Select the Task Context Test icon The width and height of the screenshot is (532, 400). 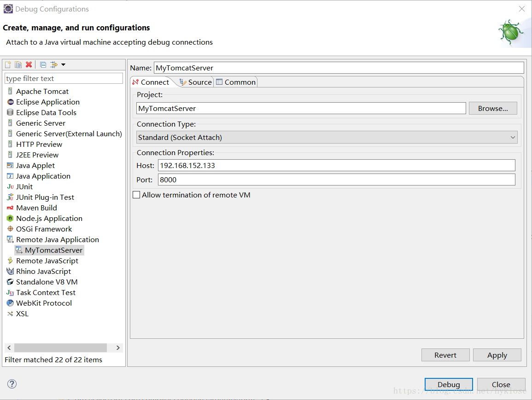(x=10, y=293)
